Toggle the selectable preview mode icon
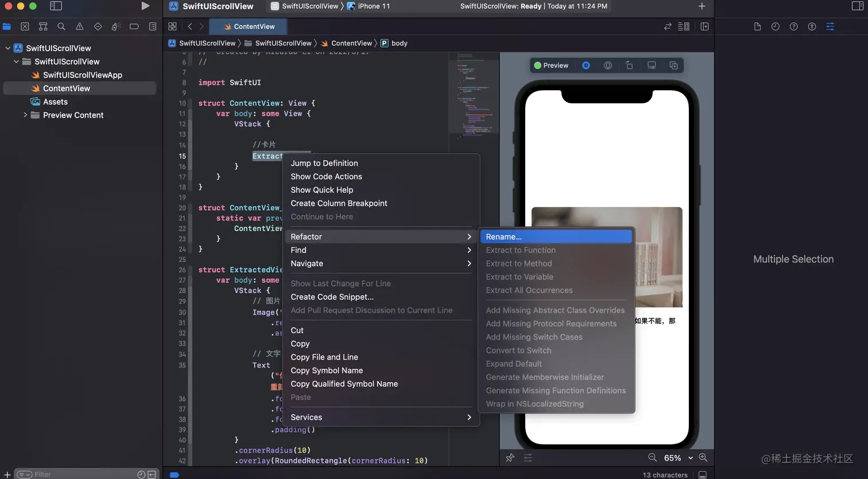Screen dimensions: 868x479 coord(586,65)
